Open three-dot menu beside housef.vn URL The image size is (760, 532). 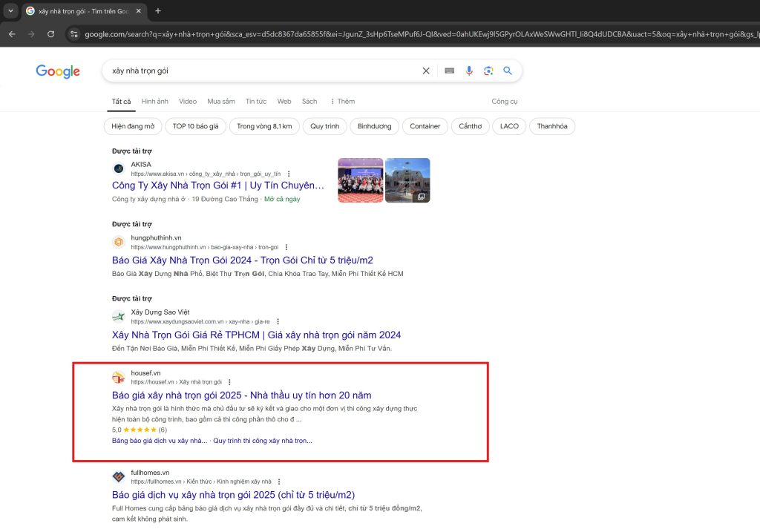(x=229, y=382)
